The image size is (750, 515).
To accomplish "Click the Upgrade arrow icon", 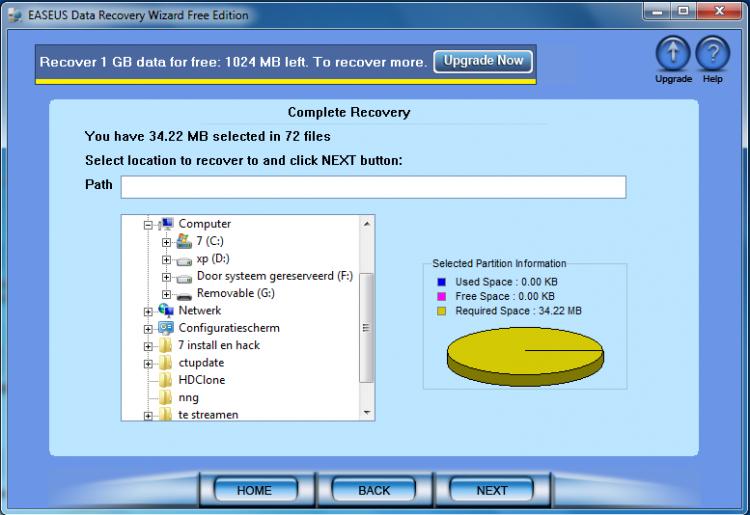I will click(x=673, y=54).
